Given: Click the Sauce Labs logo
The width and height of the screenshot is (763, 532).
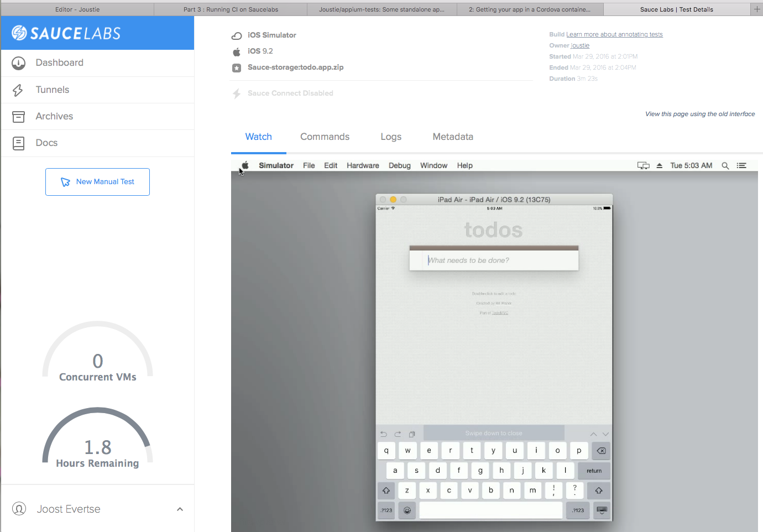Looking at the screenshot, I should 66,33.
